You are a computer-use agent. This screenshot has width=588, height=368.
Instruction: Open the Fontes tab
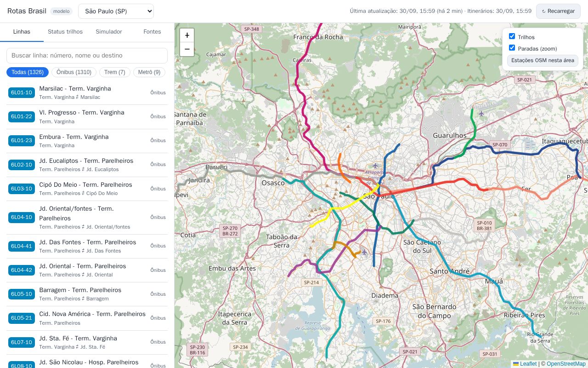click(x=152, y=32)
